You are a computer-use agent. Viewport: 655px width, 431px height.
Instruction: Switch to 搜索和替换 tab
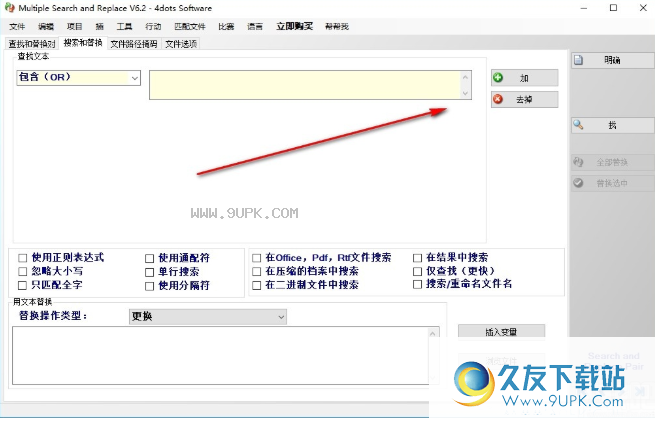point(83,43)
